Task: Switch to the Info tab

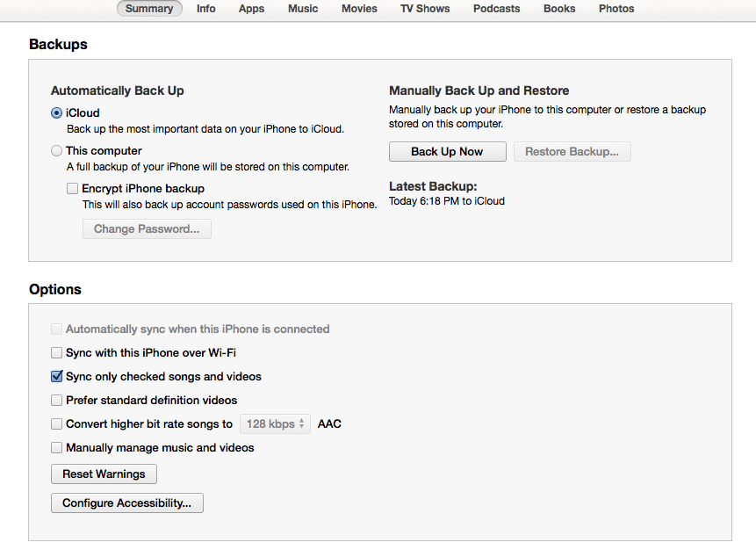Action: [x=205, y=9]
